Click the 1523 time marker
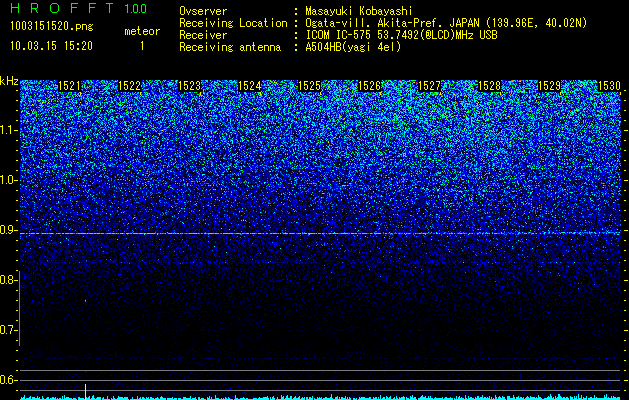 (189, 86)
